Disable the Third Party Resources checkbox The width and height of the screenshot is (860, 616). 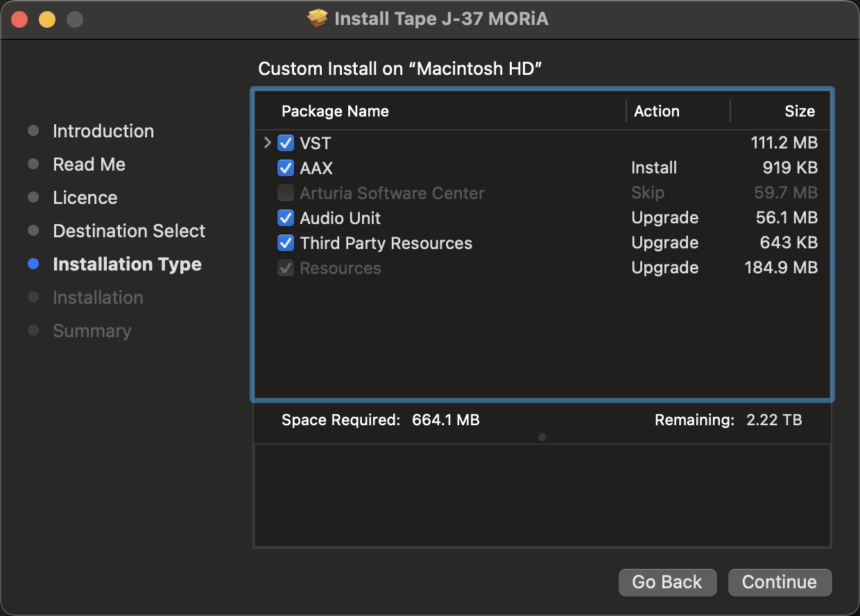pyautogui.click(x=286, y=243)
